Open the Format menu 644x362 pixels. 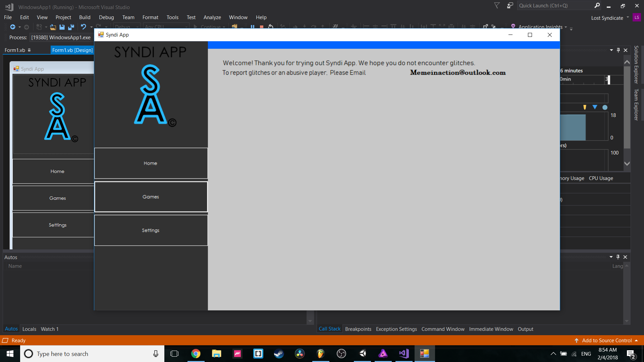[x=150, y=17]
